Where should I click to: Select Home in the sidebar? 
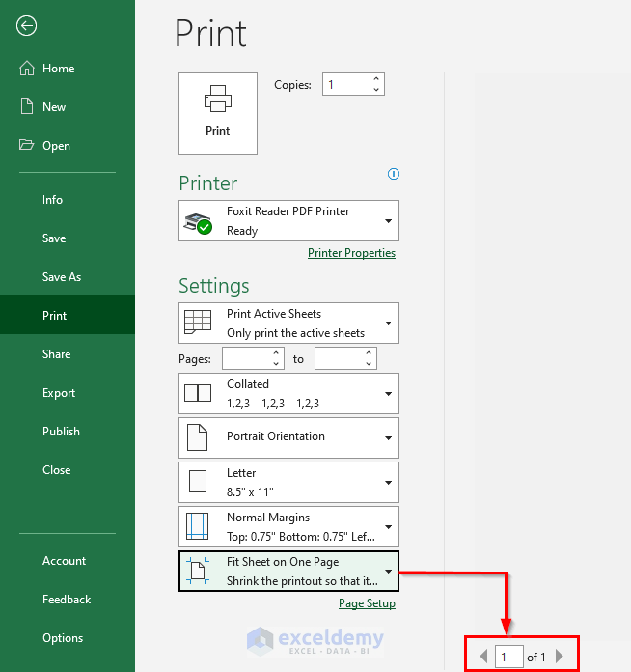pyautogui.click(x=68, y=69)
